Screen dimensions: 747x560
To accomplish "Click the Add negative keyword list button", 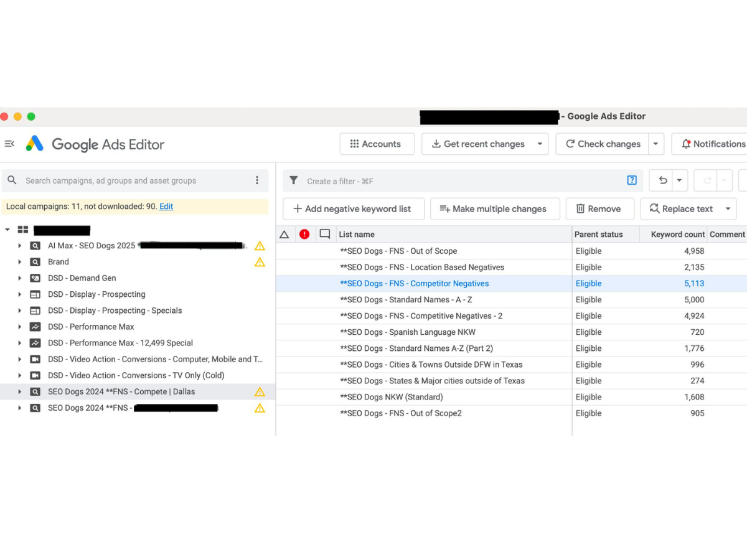I will pos(353,209).
